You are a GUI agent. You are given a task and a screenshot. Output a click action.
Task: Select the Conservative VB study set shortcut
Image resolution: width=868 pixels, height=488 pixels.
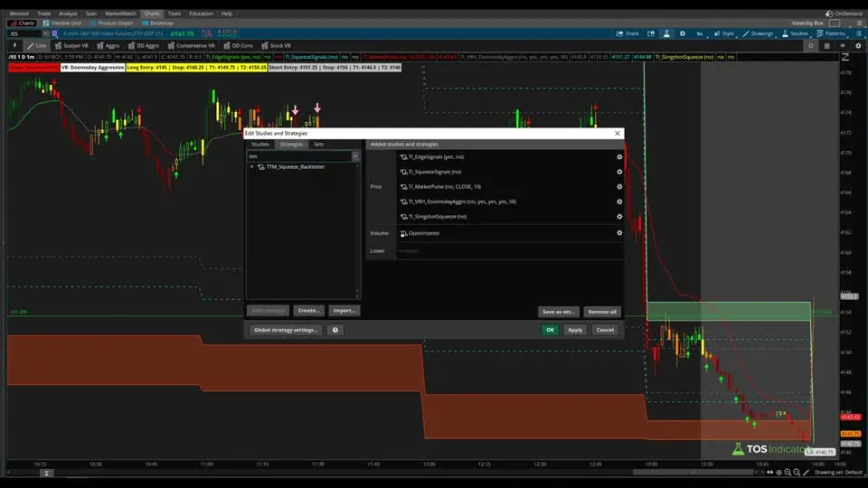191,46
